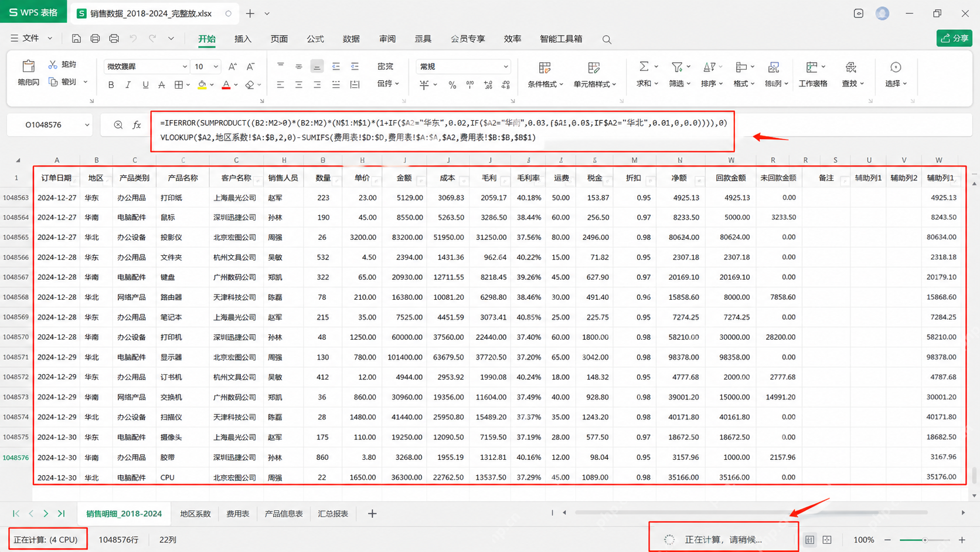
Task: Click the 分享 share button
Action: 954,38
